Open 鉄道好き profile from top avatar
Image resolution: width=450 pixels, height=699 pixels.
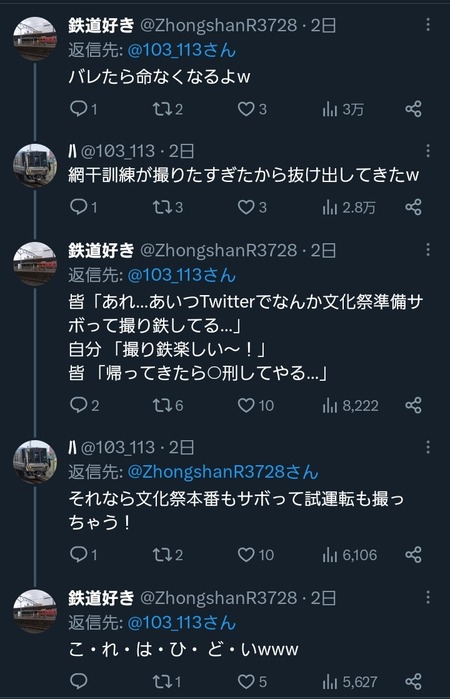click(x=35, y=38)
